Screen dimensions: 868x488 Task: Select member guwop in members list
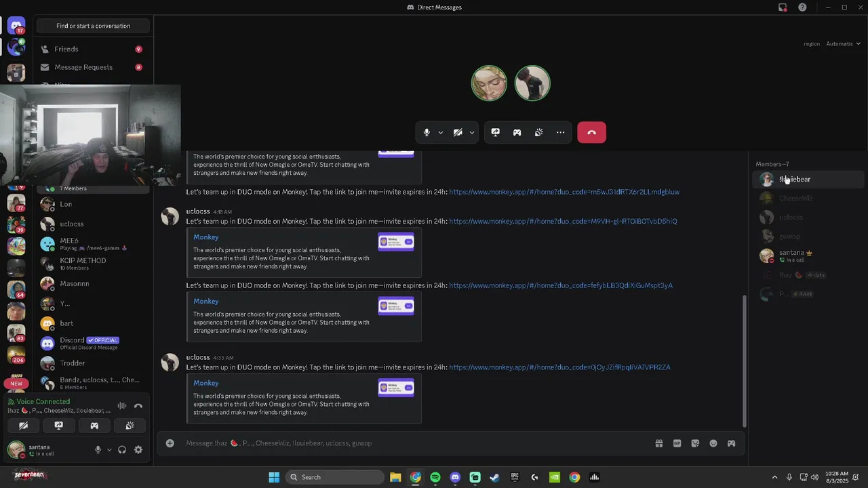pos(808,236)
